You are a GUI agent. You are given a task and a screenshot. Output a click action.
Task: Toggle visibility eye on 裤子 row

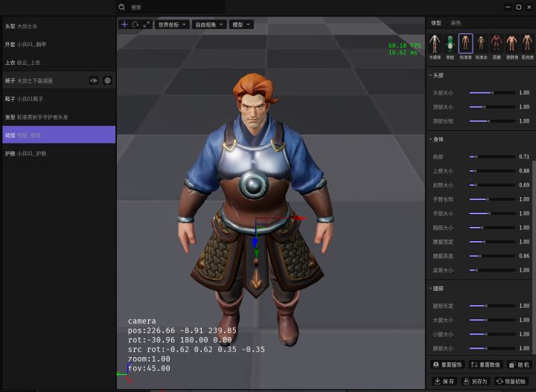94,80
